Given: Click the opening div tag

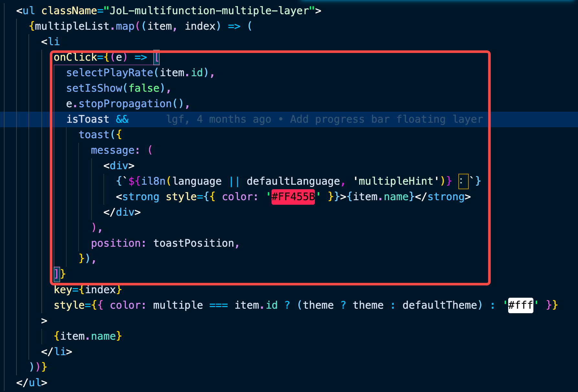Looking at the screenshot, I should (119, 166).
